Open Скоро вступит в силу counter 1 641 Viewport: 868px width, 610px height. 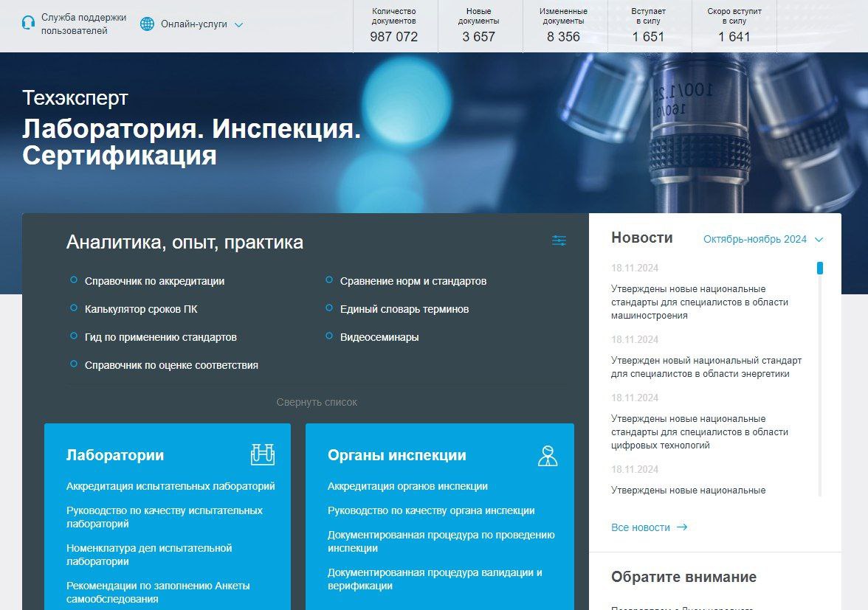tap(734, 26)
